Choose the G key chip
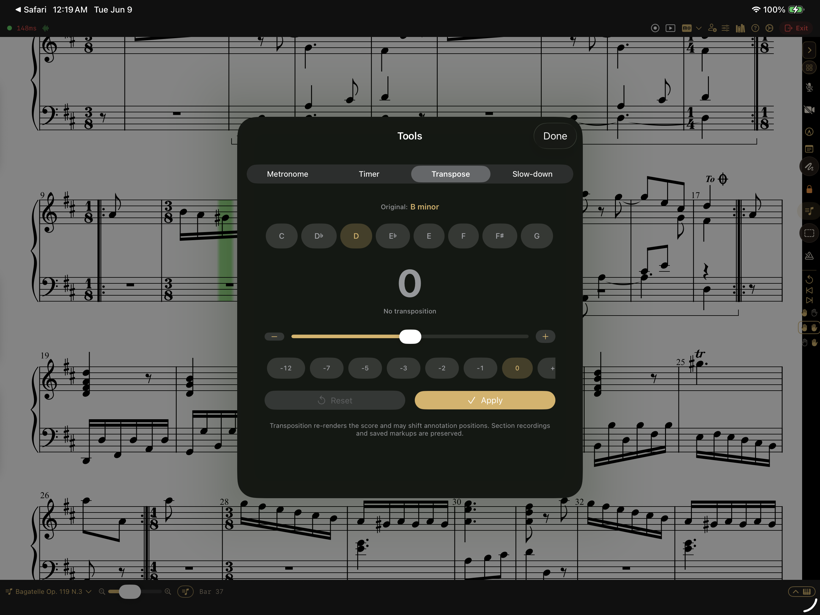The width and height of the screenshot is (820, 615). point(537,236)
